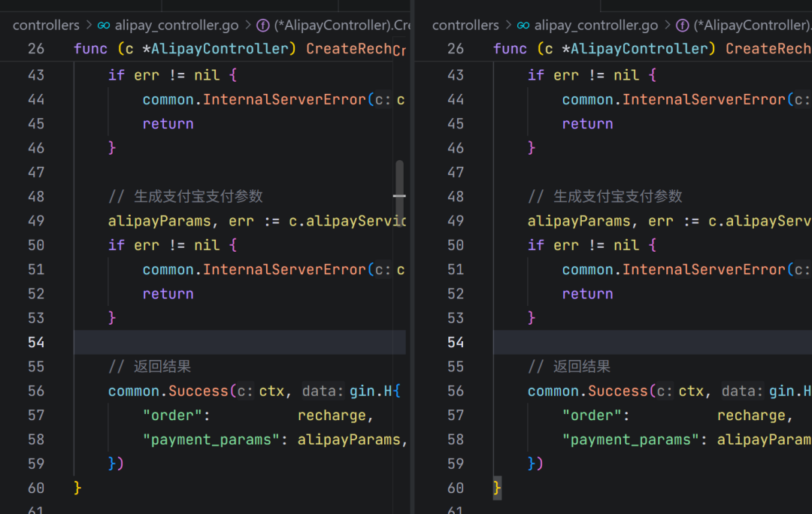The width and height of the screenshot is (812, 514).
Task: Click the method symbol icon in right breadcrumb
Action: point(683,26)
